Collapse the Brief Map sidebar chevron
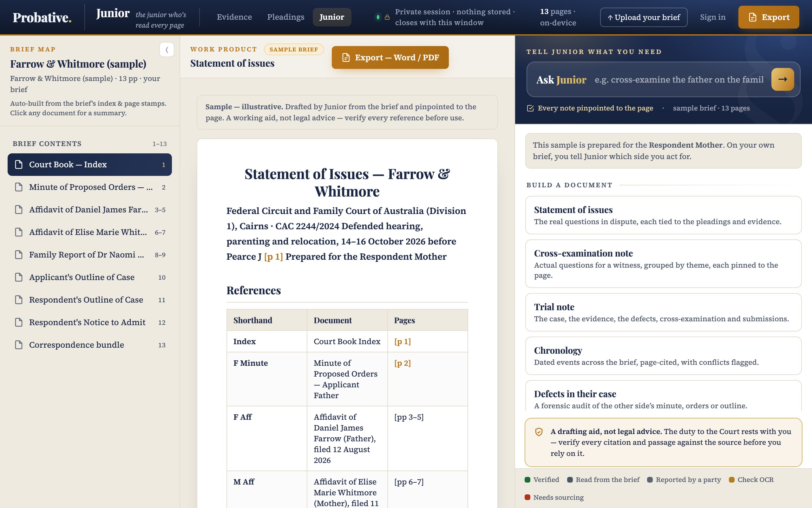 (167, 50)
